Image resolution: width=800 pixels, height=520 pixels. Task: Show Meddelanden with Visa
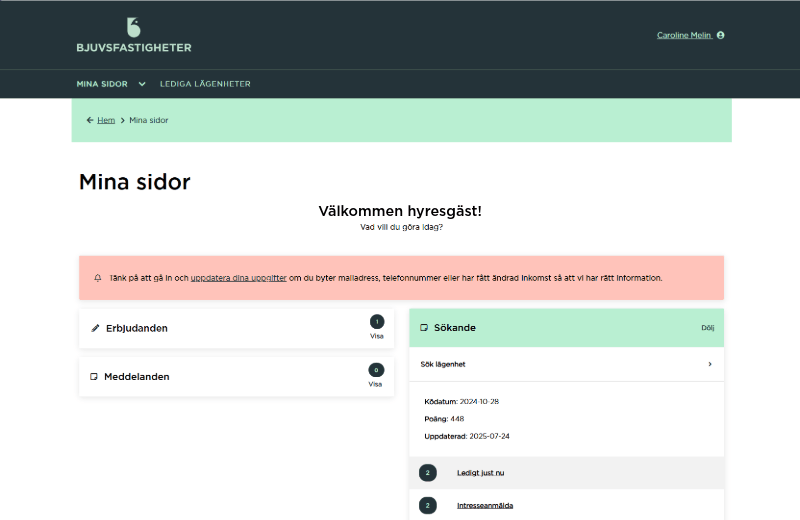click(375, 384)
